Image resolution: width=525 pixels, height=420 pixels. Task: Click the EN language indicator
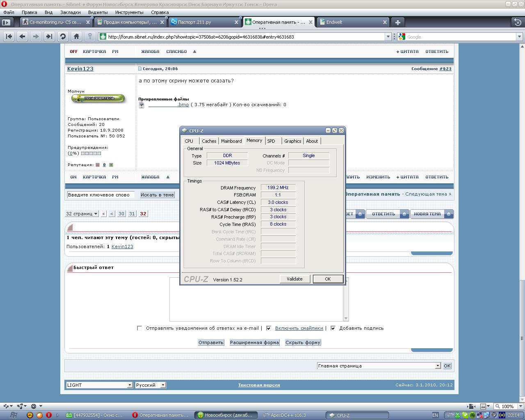pyautogui.click(x=435, y=415)
